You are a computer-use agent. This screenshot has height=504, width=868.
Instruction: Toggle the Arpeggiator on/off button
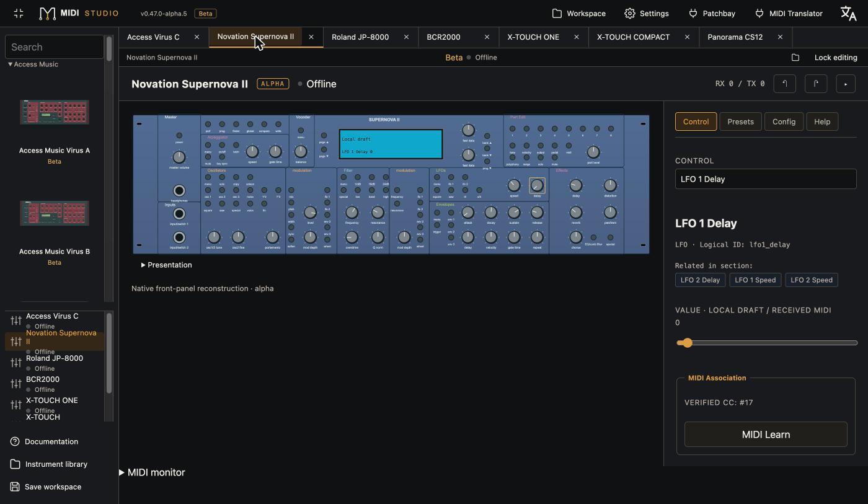pyautogui.click(x=222, y=145)
